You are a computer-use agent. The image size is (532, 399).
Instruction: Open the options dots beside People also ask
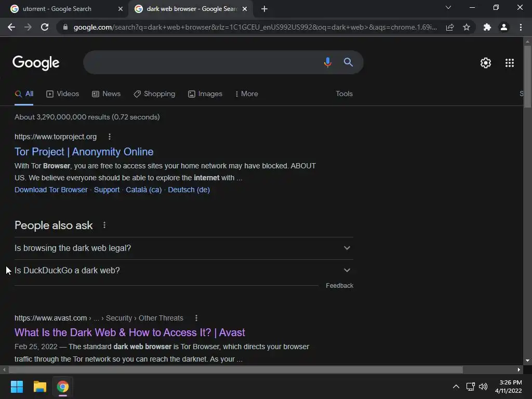104,225
